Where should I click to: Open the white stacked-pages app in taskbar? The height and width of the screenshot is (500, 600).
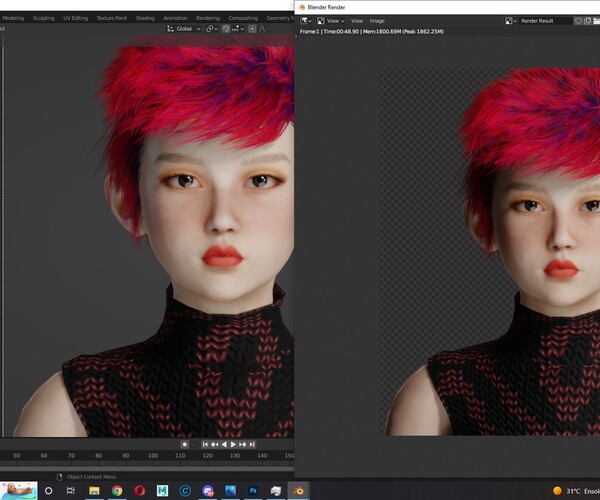pyautogui.click(x=276, y=490)
